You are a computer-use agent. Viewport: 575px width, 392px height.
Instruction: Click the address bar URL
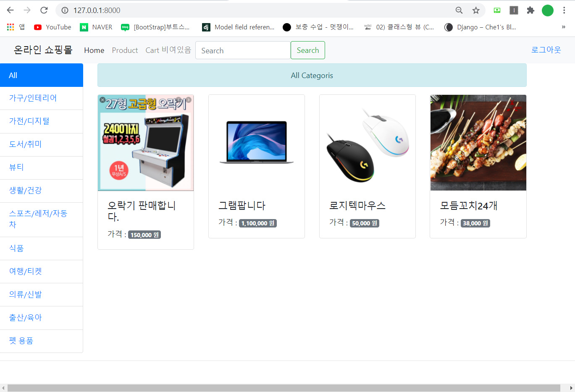[97, 10]
